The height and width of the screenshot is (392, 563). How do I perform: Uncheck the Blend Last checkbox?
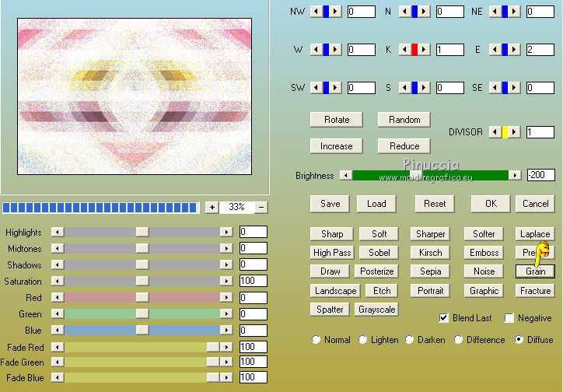(x=444, y=318)
